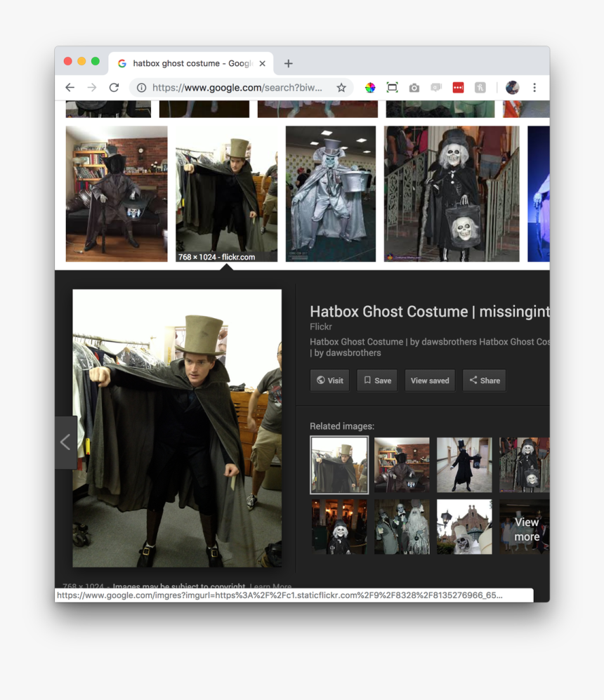The image size is (604, 700).
Task: Open the camera screenshot extension
Action: tap(414, 88)
